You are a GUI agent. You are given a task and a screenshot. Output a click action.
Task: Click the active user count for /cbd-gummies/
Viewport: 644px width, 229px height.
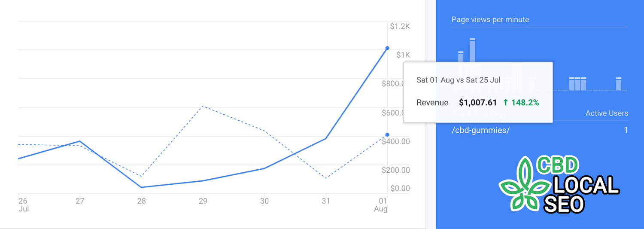tap(626, 130)
